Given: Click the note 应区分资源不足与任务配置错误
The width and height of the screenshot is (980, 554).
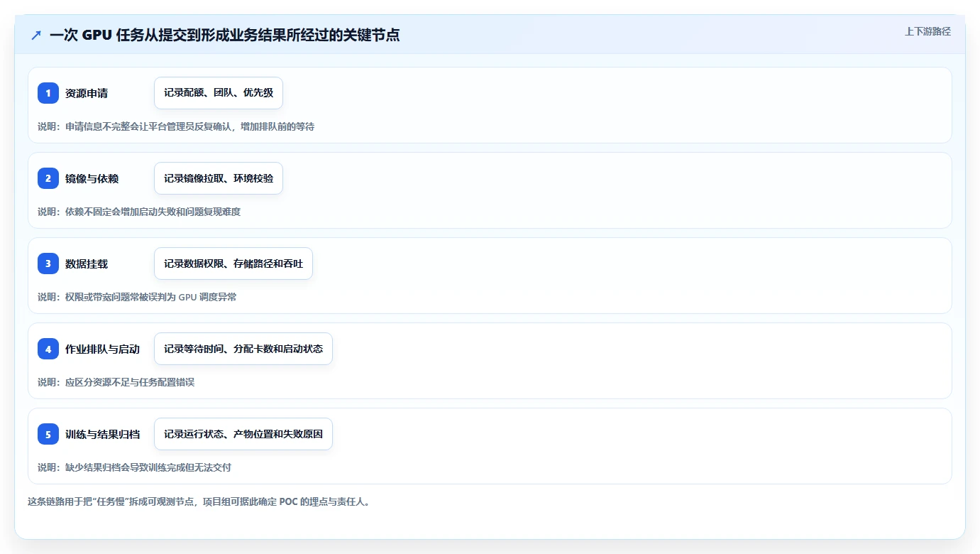Looking at the screenshot, I should [x=116, y=382].
